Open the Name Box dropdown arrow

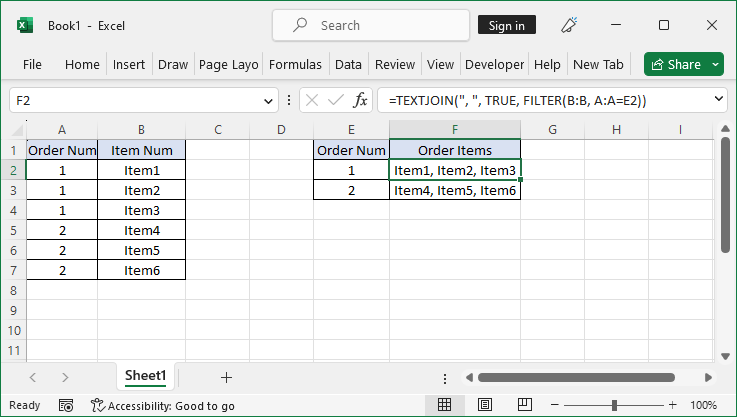(x=268, y=100)
